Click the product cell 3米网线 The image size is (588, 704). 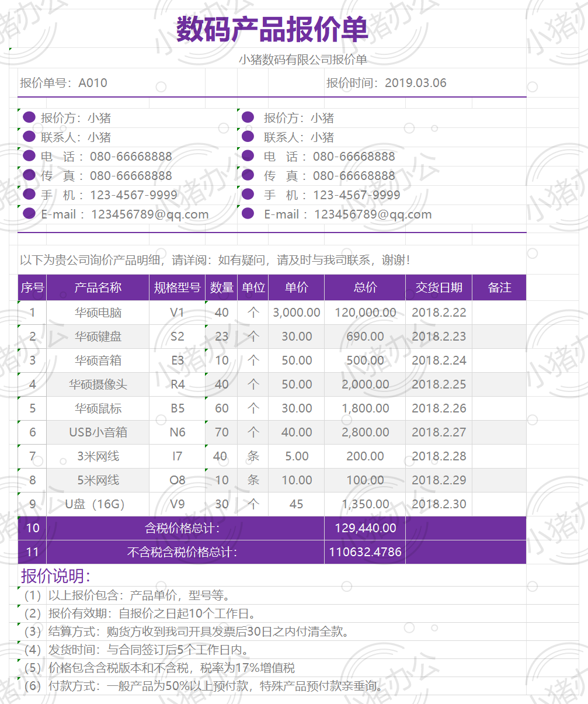98,456
